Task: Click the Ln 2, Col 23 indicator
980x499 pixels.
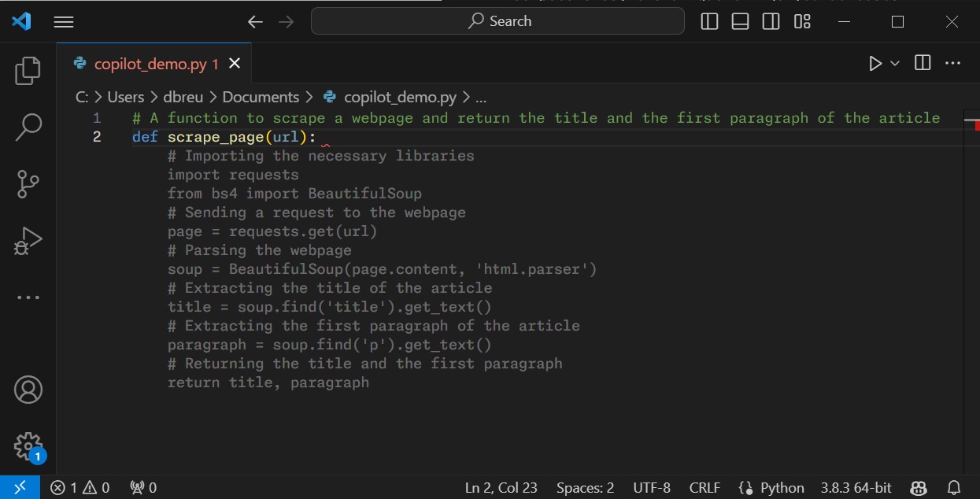Action: coord(501,487)
